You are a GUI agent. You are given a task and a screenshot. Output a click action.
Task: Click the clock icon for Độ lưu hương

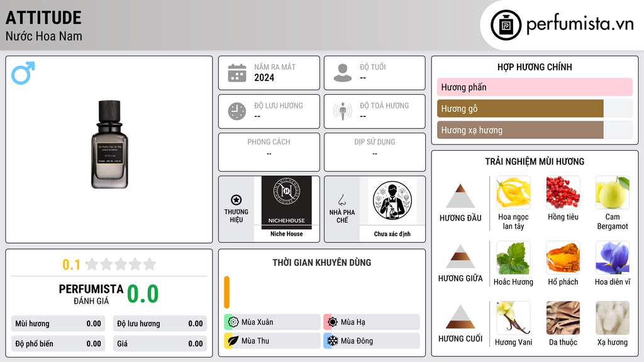point(237,111)
